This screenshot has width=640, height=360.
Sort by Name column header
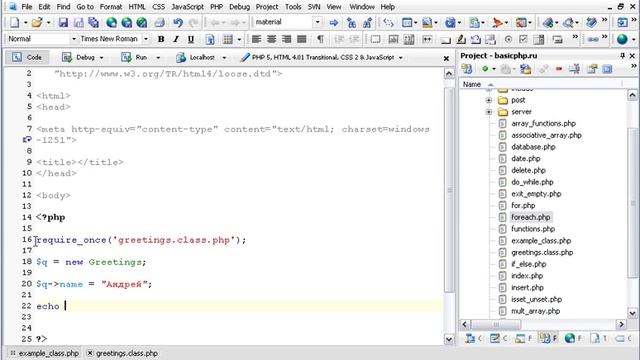click(x=472, y=84)
